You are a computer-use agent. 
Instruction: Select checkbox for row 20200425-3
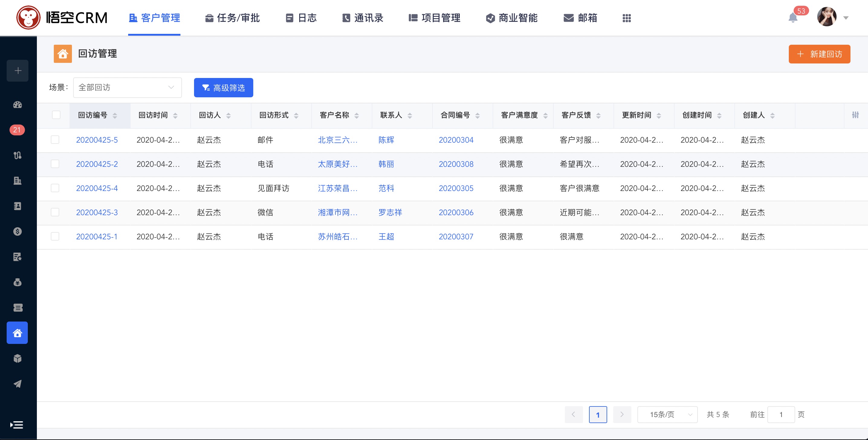(x=55, y=212)
